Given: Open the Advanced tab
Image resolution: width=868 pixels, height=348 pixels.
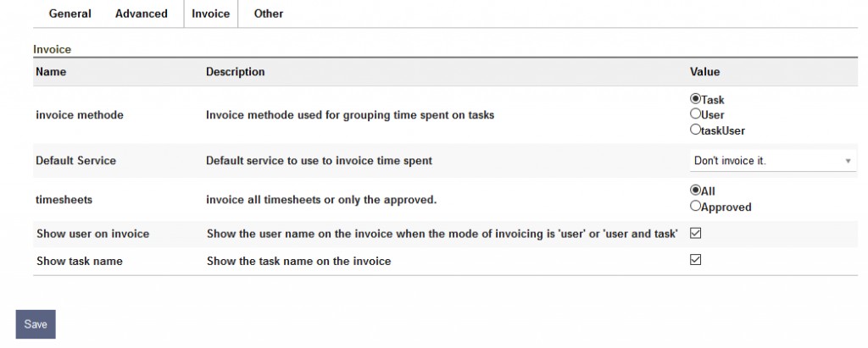Looking at the screenshot, I should (142, 14).
